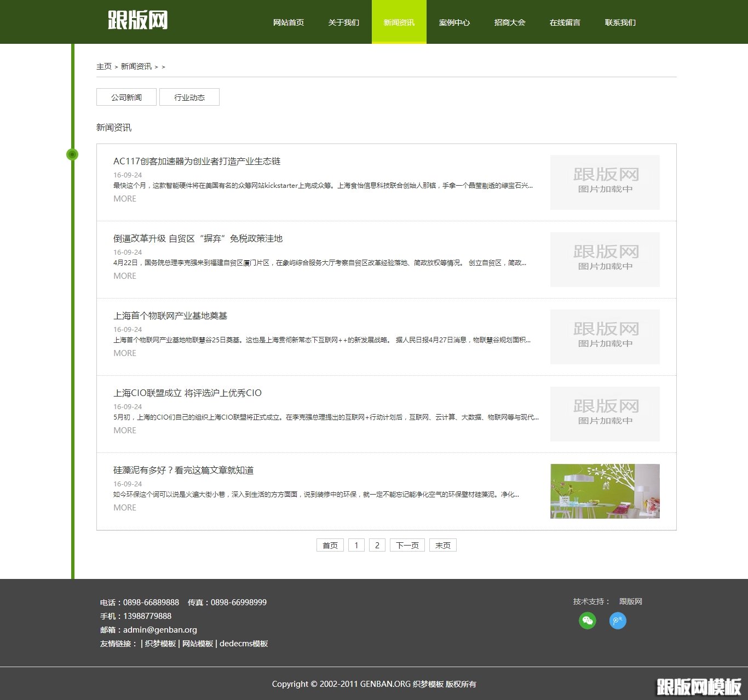
Task: Click the 下一页 pagination button
Action: click(x=407, y=545)
